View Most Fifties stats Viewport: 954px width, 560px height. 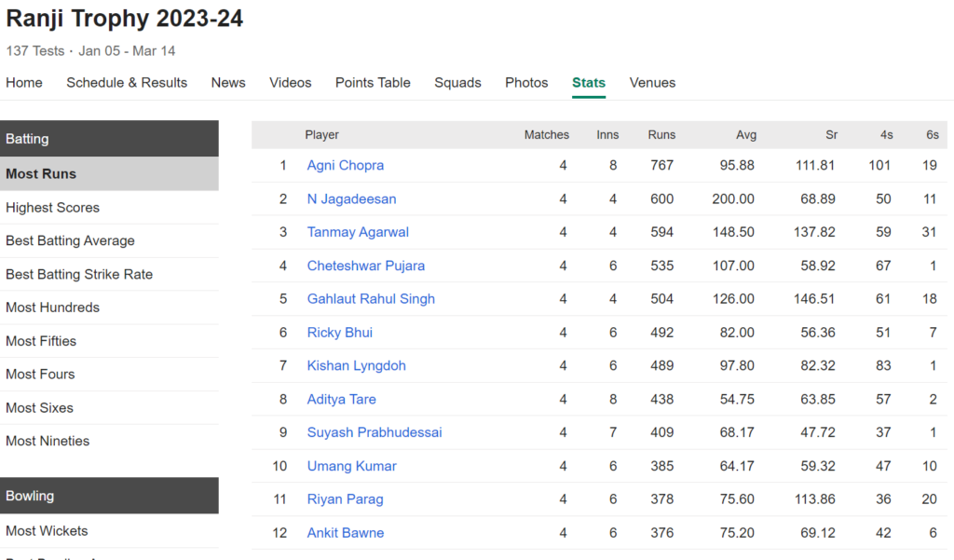coord(110,341)
